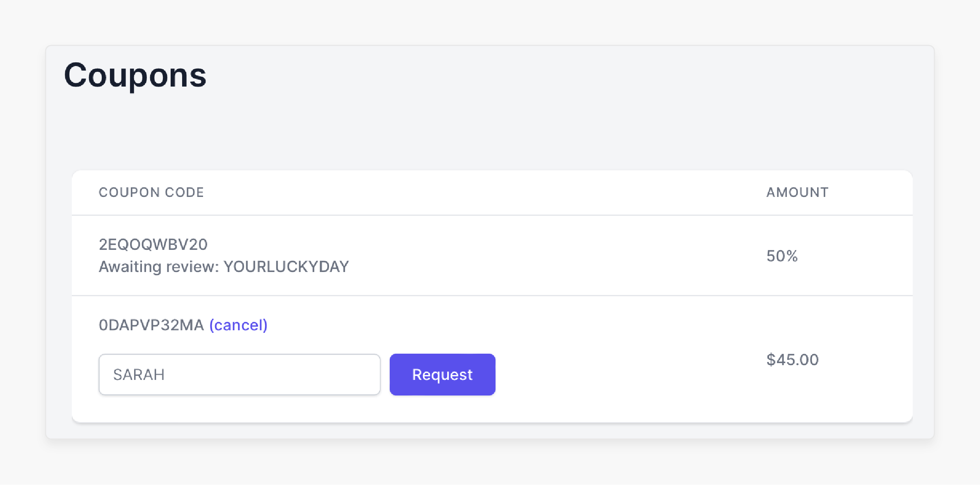Click the Coupons page heading
The height and width of the screenshot is (487, 980).
click(135, 75)
